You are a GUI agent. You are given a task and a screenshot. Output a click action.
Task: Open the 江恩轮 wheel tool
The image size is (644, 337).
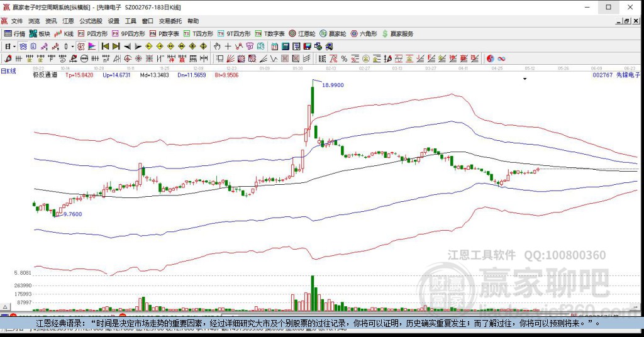click(302, 34)
